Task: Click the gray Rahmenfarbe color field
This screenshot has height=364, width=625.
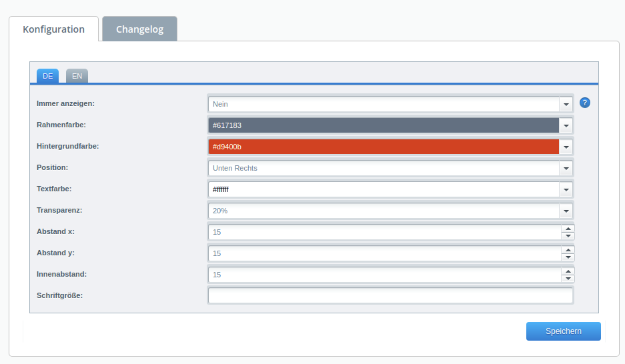Action: pos(384,125)
